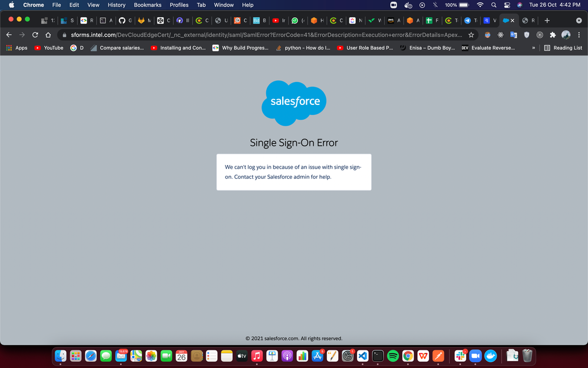Expand the hidden bookmarks overflow chevron
The image size is (588, 368).
(534, 48)
